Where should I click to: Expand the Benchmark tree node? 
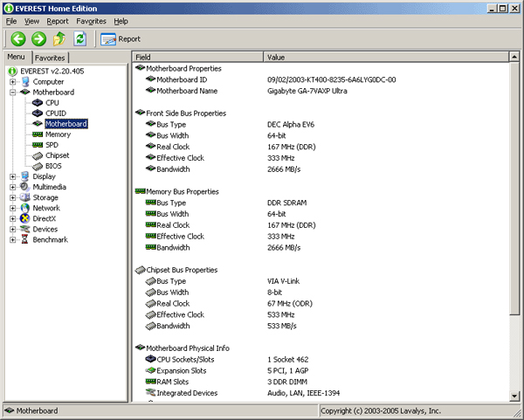(13, 239)
